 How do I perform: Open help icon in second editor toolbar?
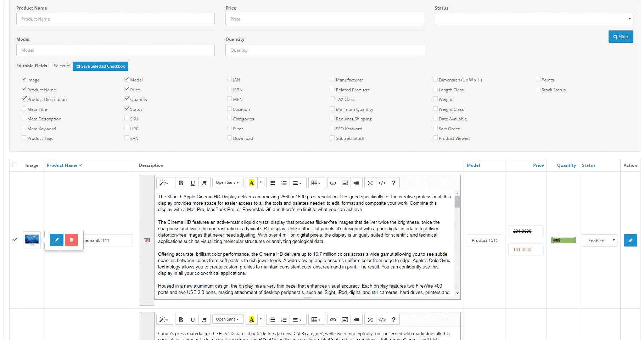click(x=394, y=319)
